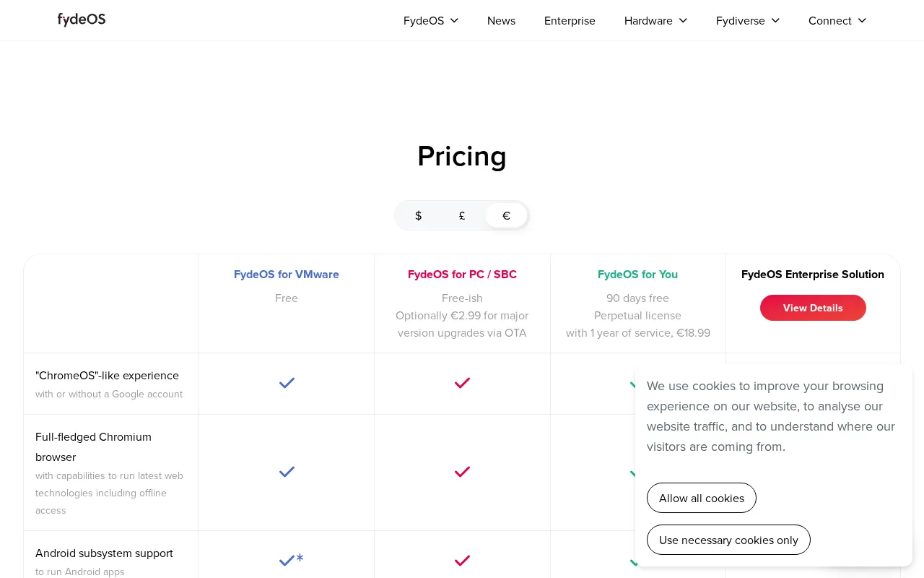Switch pricing currency to pounds
Viewport: 924px width, 578px height.
click(462, 215)
